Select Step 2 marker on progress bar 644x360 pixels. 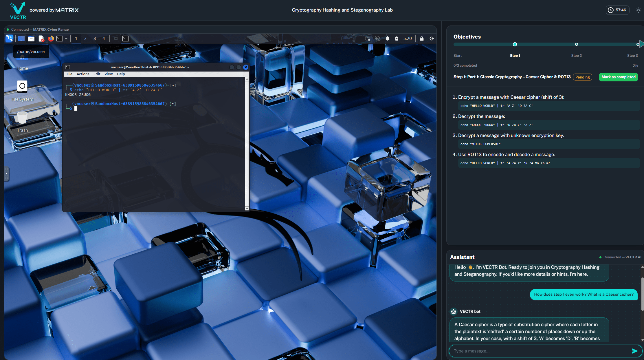pos(576,44)
